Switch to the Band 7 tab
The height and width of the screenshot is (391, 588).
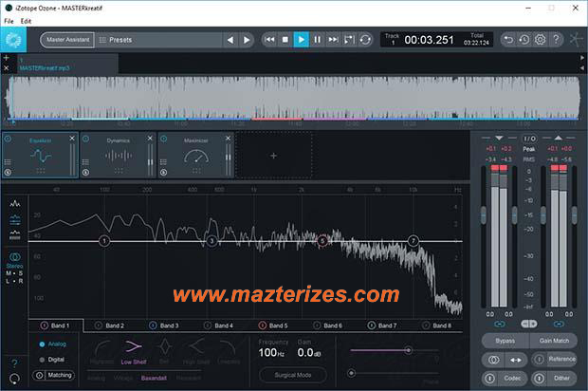pyautogui.click(x=383, y=326)
